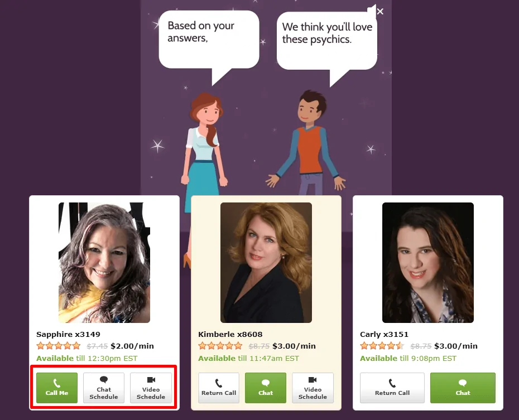519x420 pixels.
Task: Click Sapphire's green Call Me button
Action: point(57,388)
